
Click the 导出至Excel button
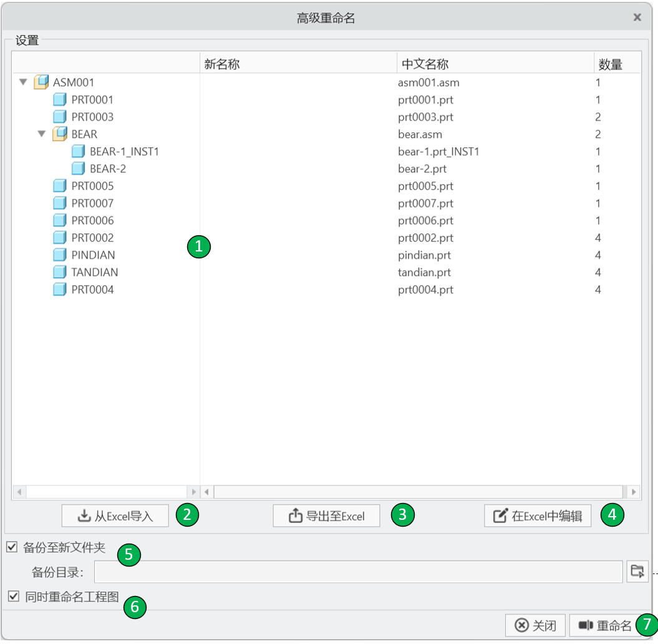tap(326, 516)
